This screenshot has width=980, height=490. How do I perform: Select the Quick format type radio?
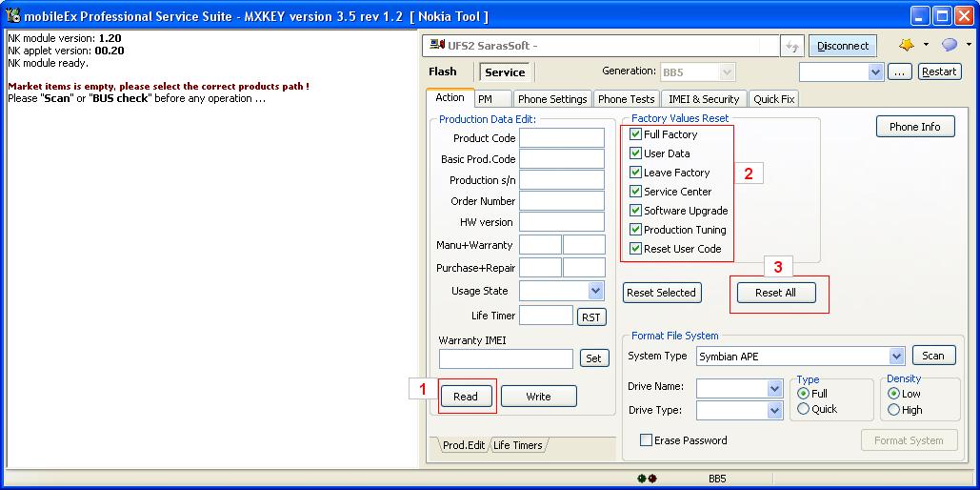click(x=804, y=409)
